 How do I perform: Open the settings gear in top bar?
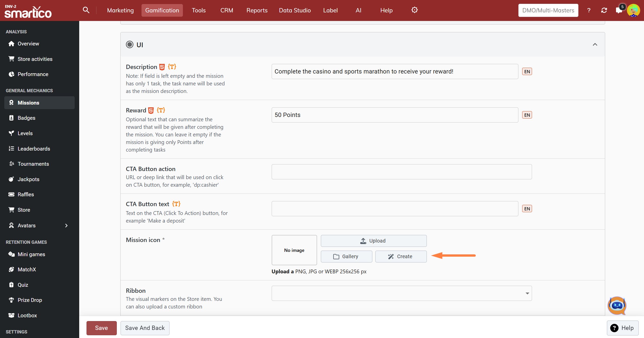tap(414, 10)
